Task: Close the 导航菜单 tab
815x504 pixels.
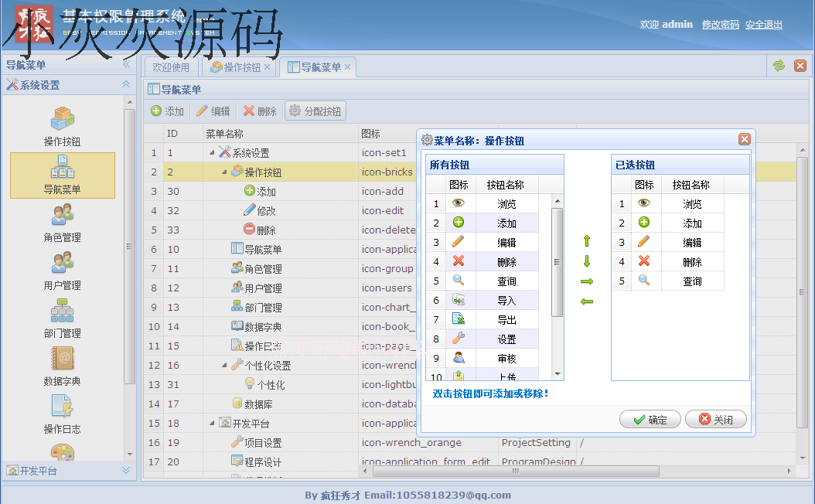Action: [x=347, y=67]
